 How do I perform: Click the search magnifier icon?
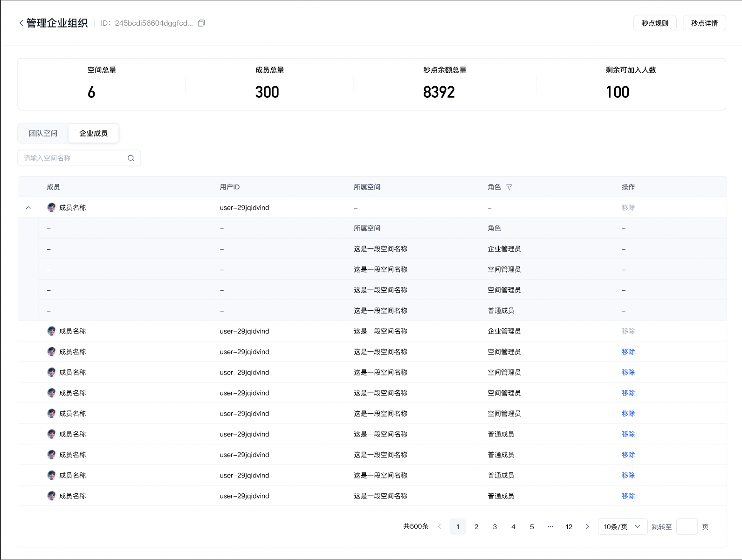(x=131, y=158)
